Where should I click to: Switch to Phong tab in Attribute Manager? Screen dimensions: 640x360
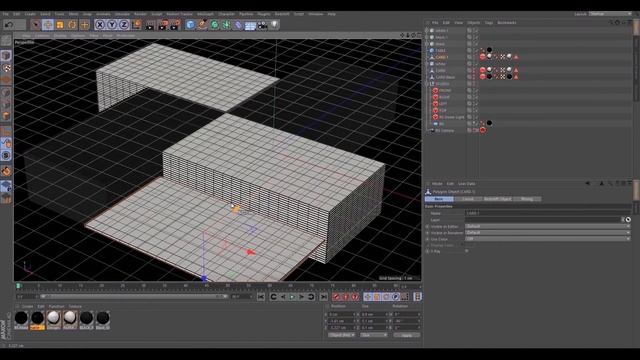click(527, 199)
